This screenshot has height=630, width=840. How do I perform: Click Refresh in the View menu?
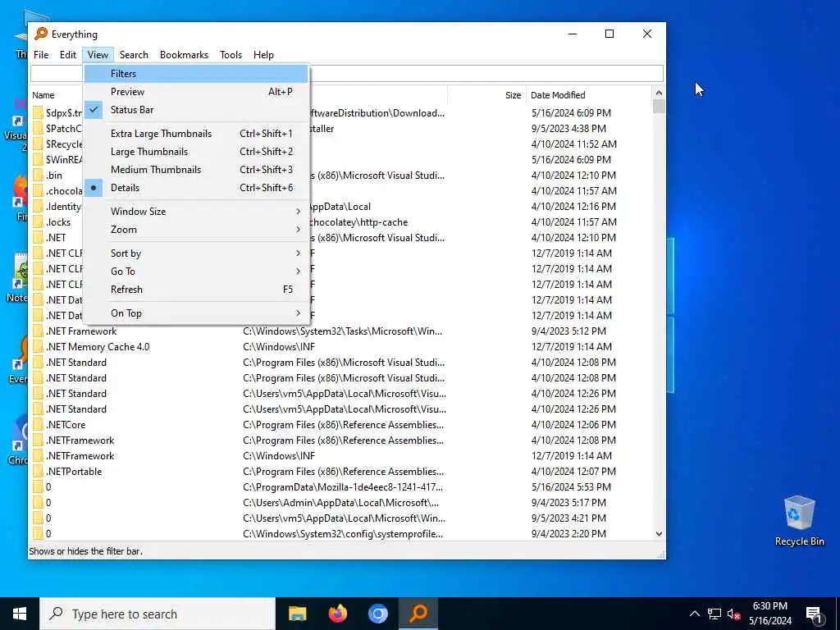[x=196, y=290]
